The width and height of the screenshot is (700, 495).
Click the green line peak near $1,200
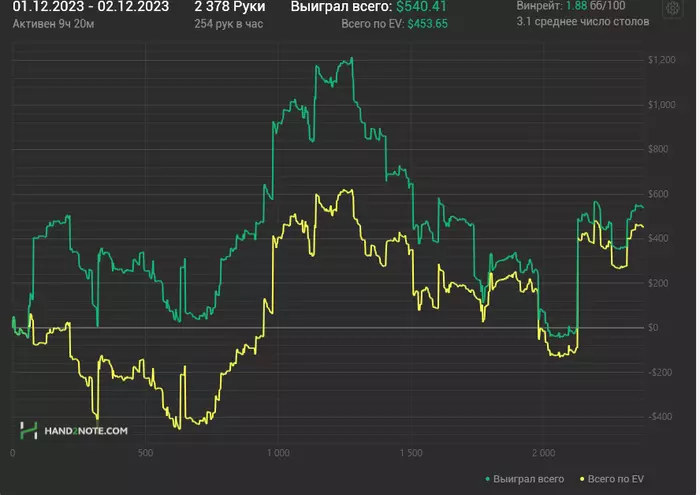click(352, 58)
